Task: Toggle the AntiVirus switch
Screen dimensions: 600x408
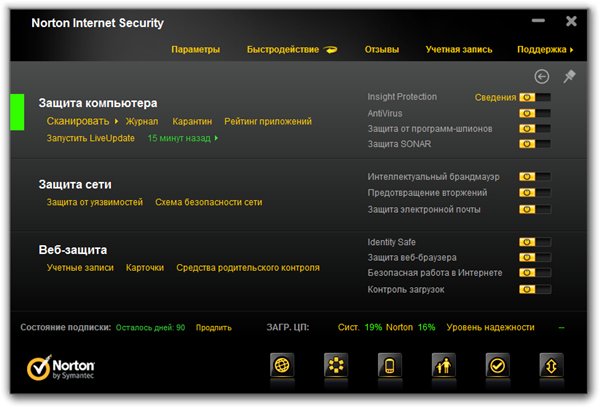Action: [x=533, y=113]
